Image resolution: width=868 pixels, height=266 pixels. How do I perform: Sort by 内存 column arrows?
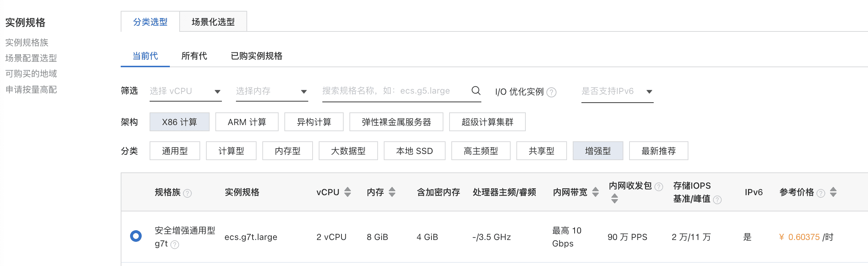pos(392,192)
